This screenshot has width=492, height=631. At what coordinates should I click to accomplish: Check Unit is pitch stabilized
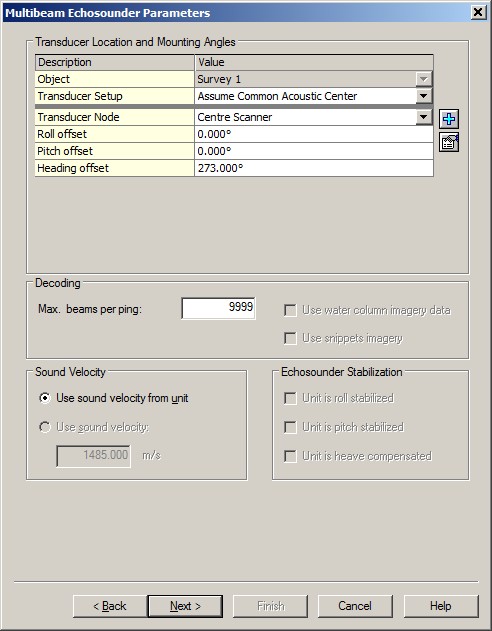(x=290, y=427)
